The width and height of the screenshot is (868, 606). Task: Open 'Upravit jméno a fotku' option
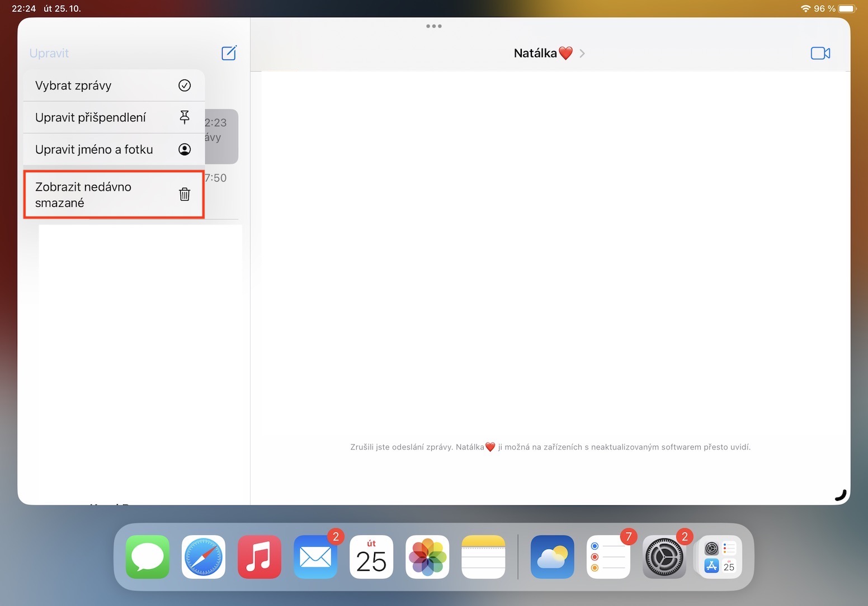(x=114, y=149)
